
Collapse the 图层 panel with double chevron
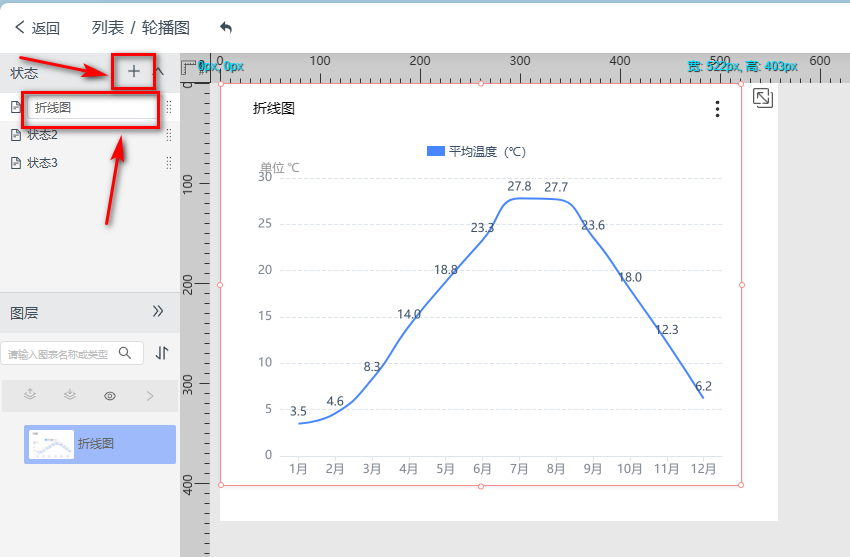point(158,312)
